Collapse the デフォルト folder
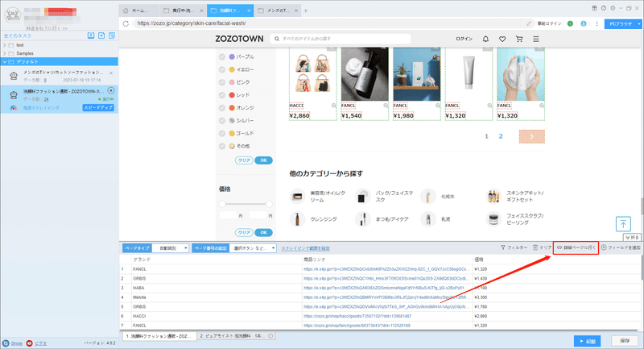The height and width of the screenshot is (349, 644). [x=5, y=62]
